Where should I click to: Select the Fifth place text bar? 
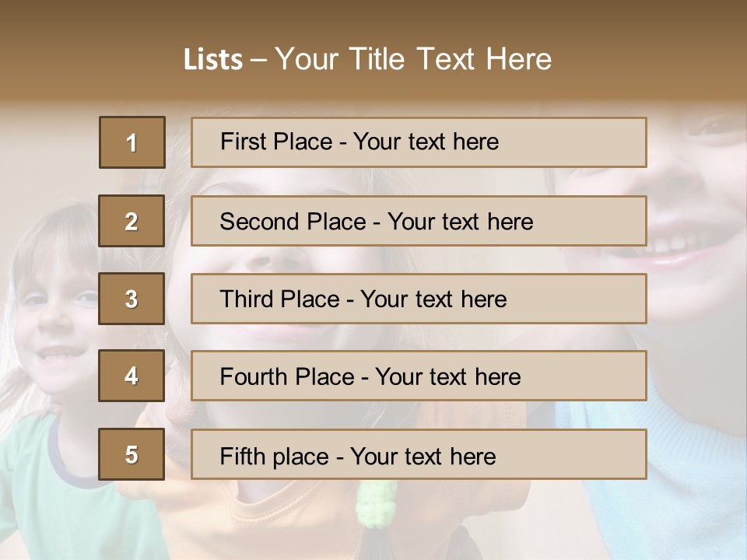pos(419,454)
